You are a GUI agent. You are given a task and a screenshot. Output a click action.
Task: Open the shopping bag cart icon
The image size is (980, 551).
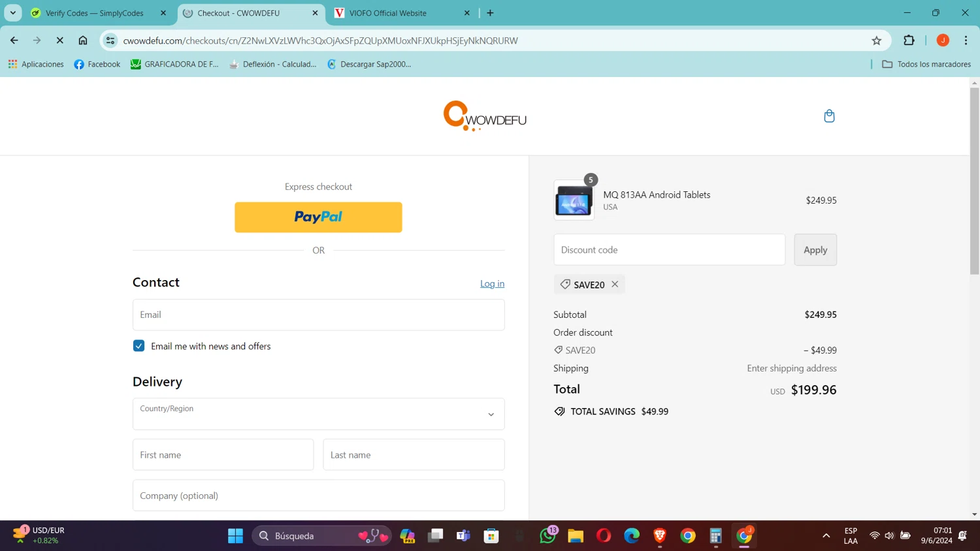point(829,116)
